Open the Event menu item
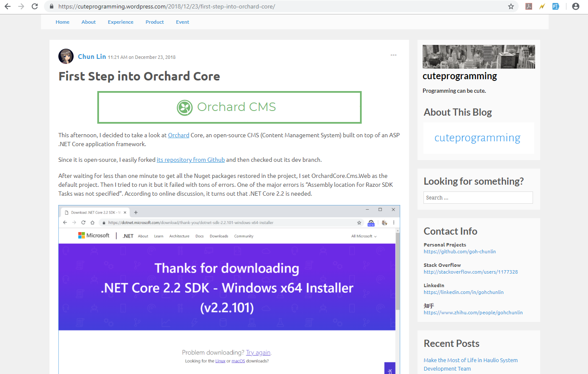The image size is (588, 374). tap(182, 22)
